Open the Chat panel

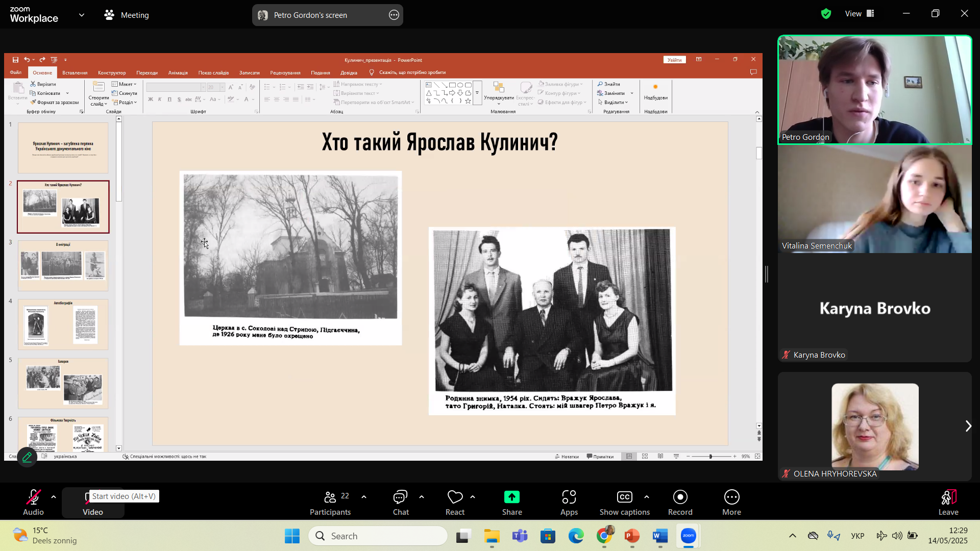400,503
